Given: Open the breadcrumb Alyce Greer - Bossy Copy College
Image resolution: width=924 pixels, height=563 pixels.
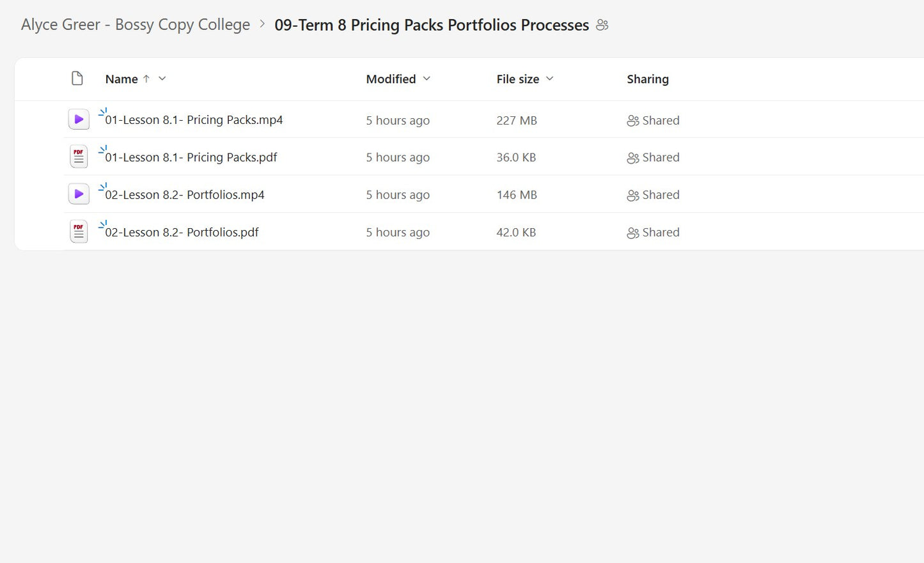Looking at the screenshot, I should [x=135, y=24].
